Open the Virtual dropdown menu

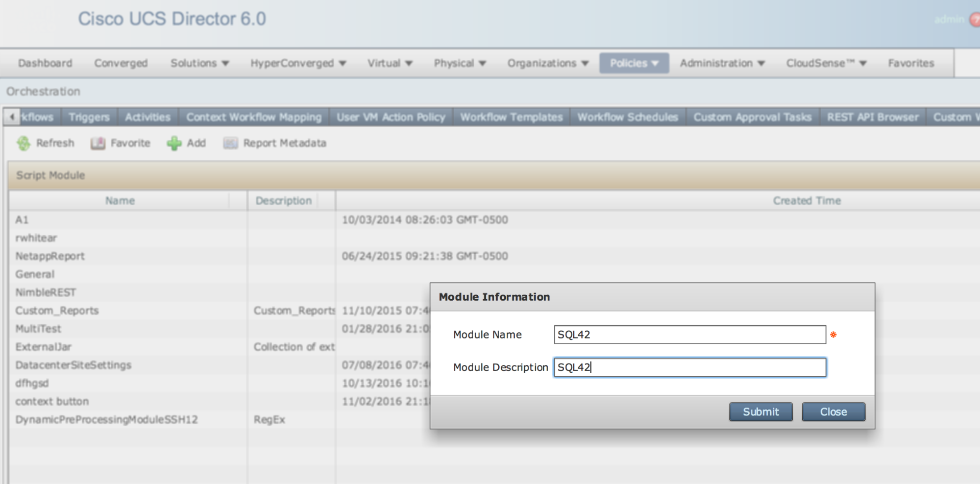click(390, 63)
